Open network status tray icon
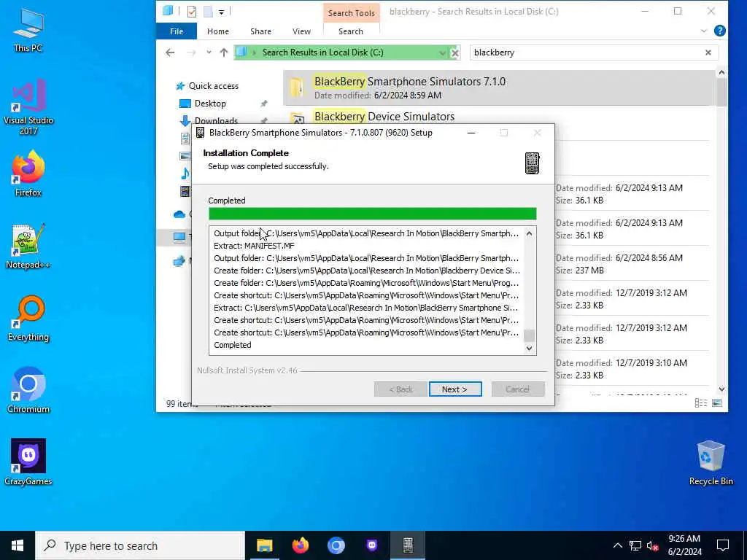The width and height of the screenshot is (747, 560). coord(635,545)
